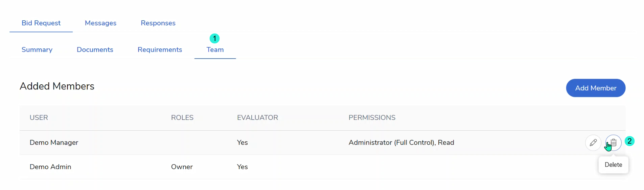Go to the Responses tab

click(158, 23)
